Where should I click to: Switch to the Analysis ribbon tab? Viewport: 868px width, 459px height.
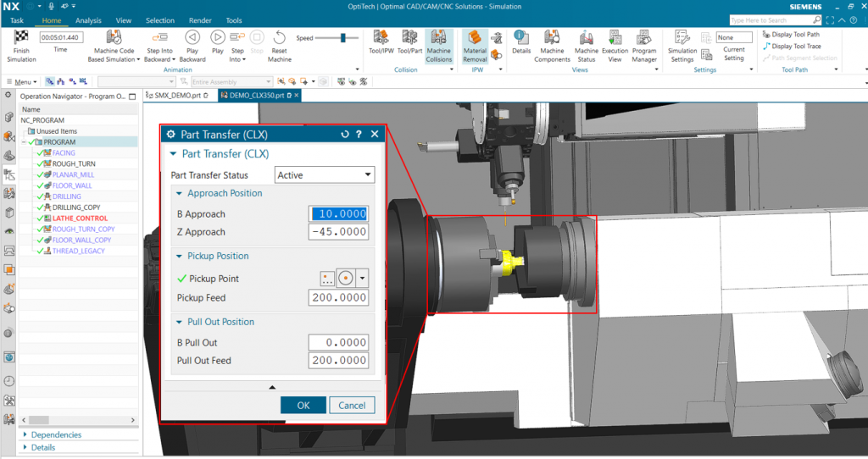pos(88,20)
